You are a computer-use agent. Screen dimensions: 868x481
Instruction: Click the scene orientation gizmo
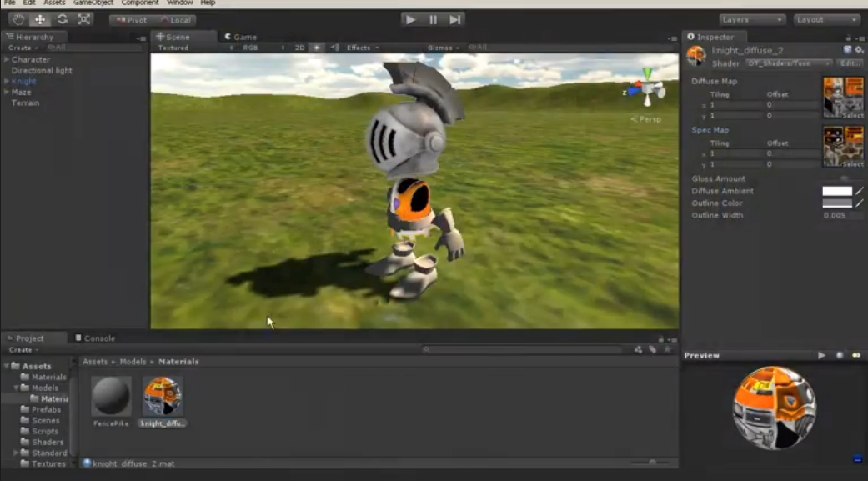[x=645, y=90]
